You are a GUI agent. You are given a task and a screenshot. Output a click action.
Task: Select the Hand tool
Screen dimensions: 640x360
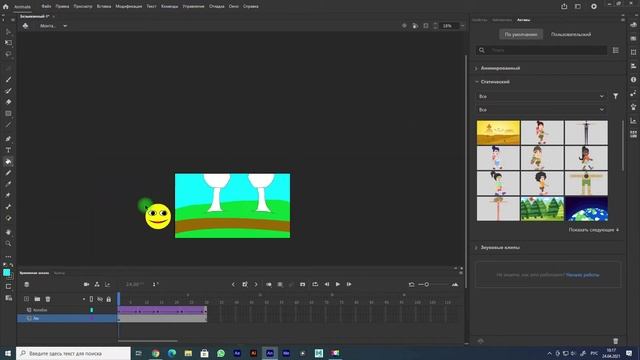click(8, 232)
